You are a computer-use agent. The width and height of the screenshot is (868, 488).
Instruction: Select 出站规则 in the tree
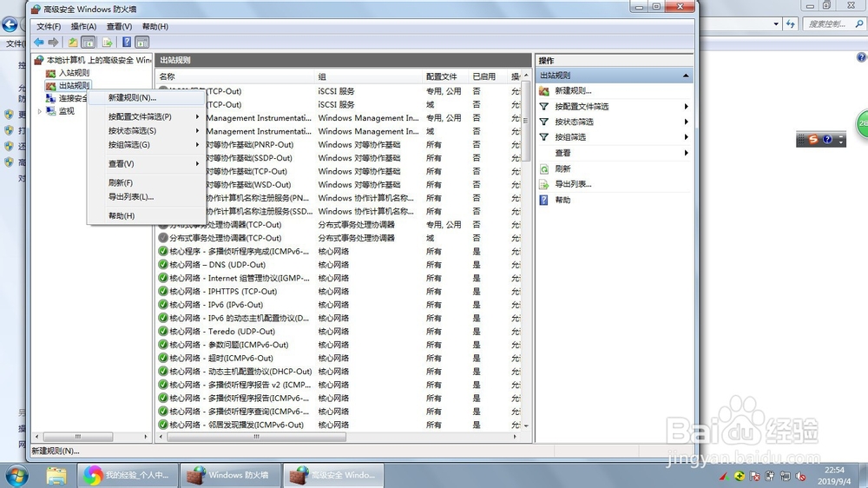click(x=74, y=85)
